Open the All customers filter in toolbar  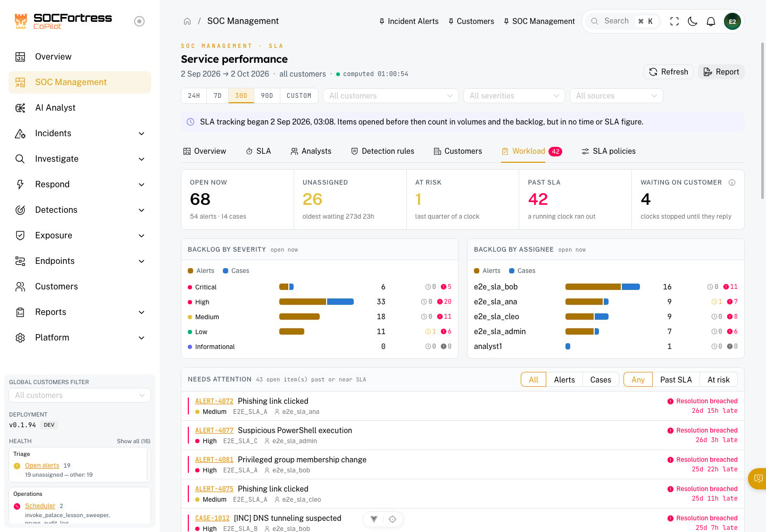click(391, 96)
